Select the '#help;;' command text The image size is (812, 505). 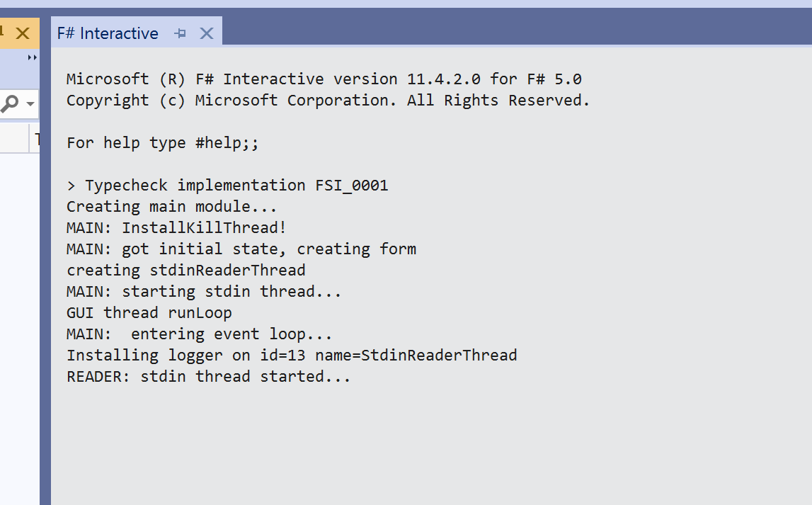tap(227, 142)
